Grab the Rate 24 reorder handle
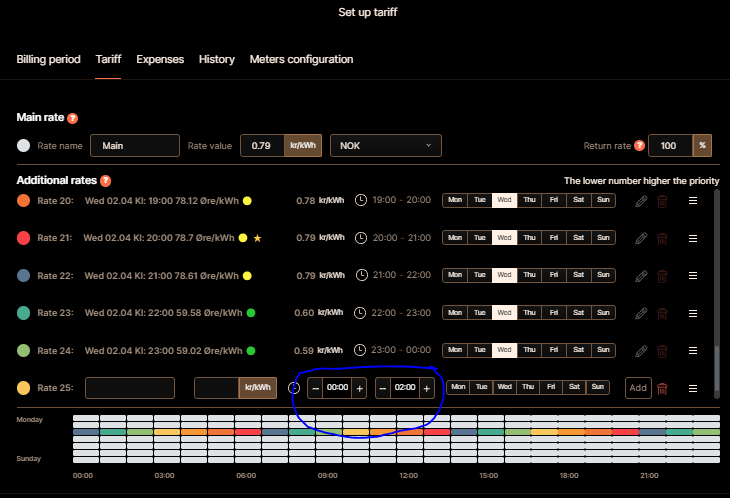 click(x=693, y=350)
